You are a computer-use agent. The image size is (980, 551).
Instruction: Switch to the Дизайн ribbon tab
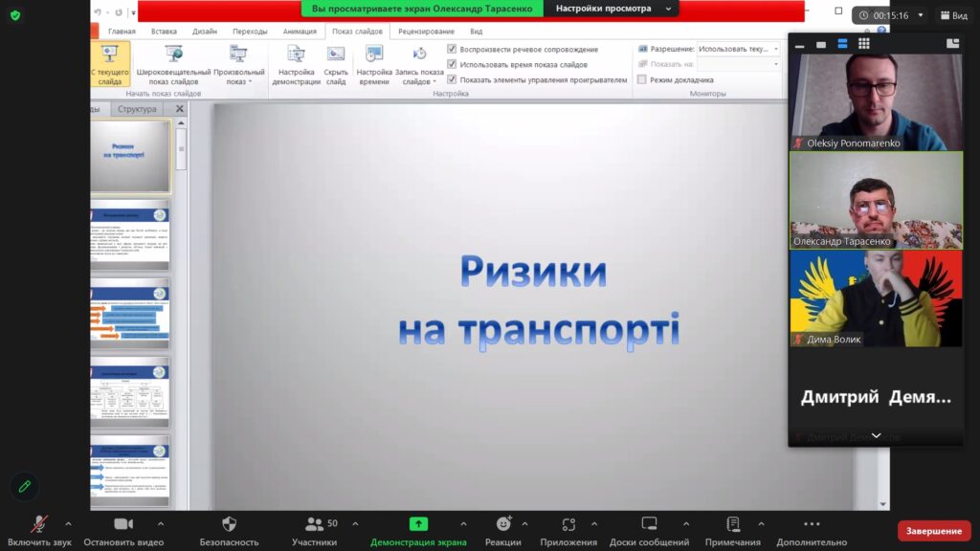pyautogui.click(x=205, y=32)
